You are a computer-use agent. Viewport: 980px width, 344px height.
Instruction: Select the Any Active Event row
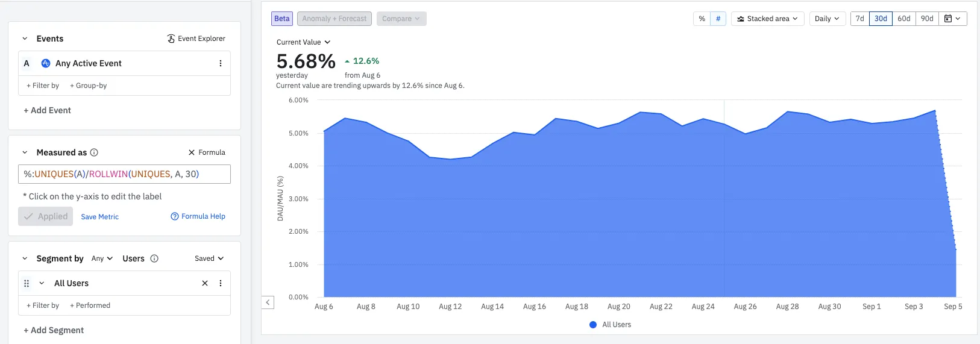coord(124,63)
